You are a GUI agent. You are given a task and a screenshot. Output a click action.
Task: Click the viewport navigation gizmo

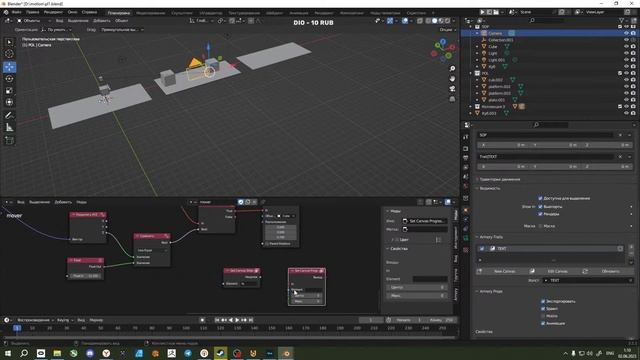443,51
